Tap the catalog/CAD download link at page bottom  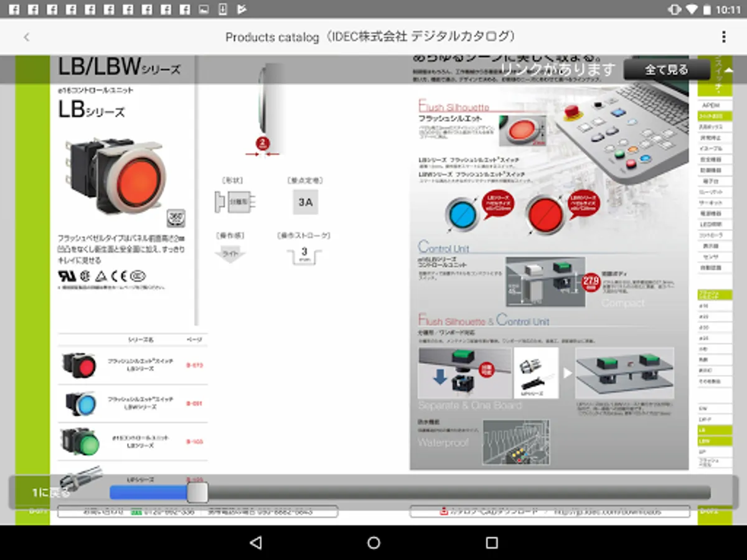coord(550,511)
